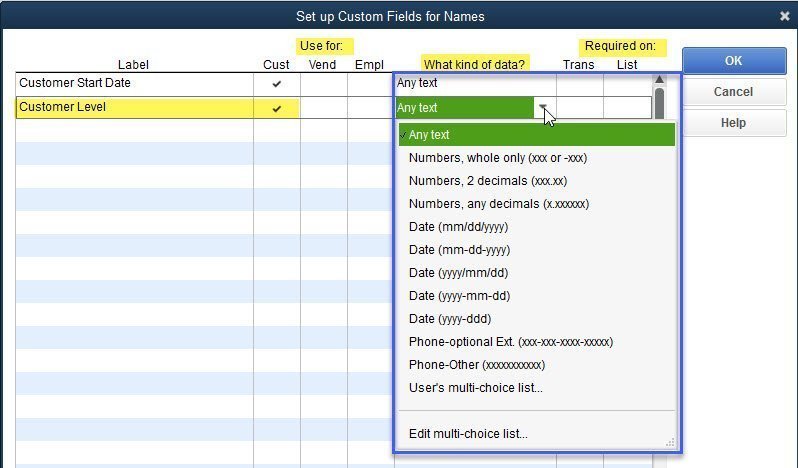Viewport: 798px width, 468px height.
Task: Edit the Customer Start Date label
Action: click(x=134, y=84)
